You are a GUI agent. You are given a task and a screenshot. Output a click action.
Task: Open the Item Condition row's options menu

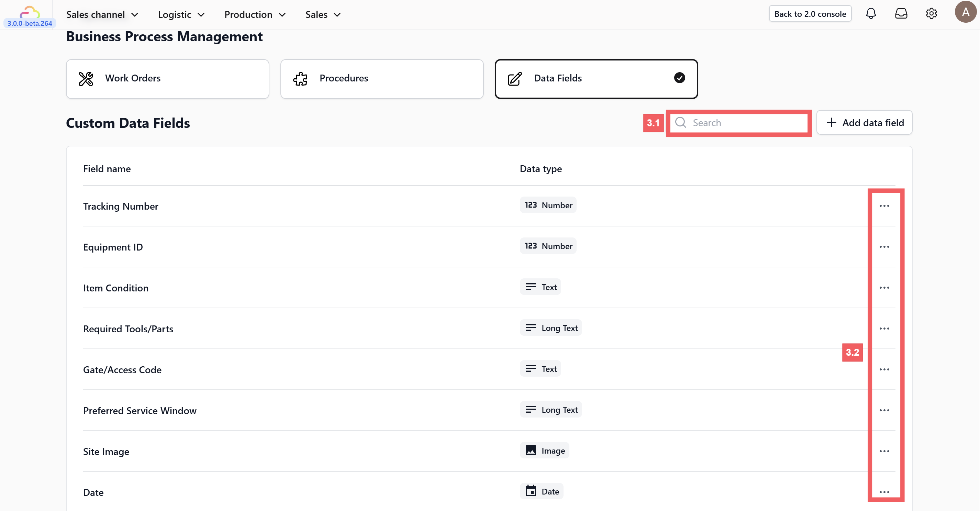click(884, 288)
